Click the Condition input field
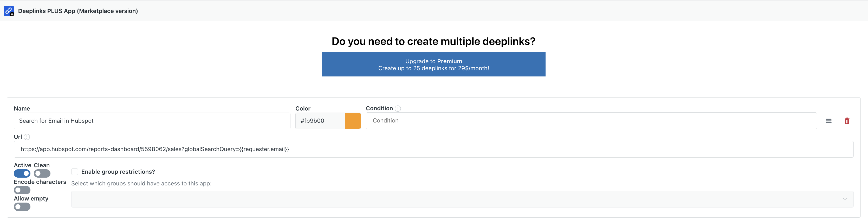 [x=591, y=121]
